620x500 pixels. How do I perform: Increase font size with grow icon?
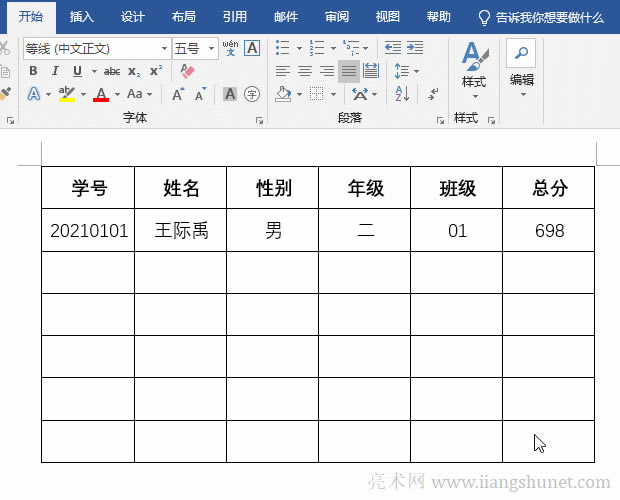(x=178, y=94)
